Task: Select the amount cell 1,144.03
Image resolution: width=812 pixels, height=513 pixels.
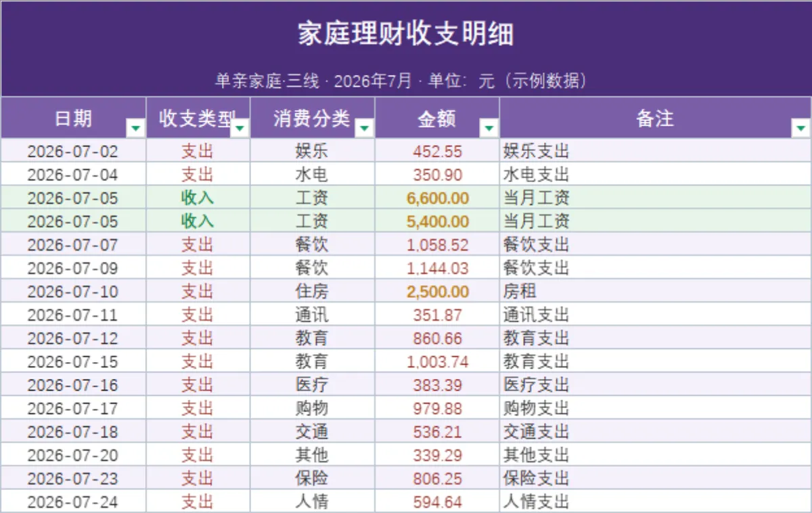Action: pos(437,268)
